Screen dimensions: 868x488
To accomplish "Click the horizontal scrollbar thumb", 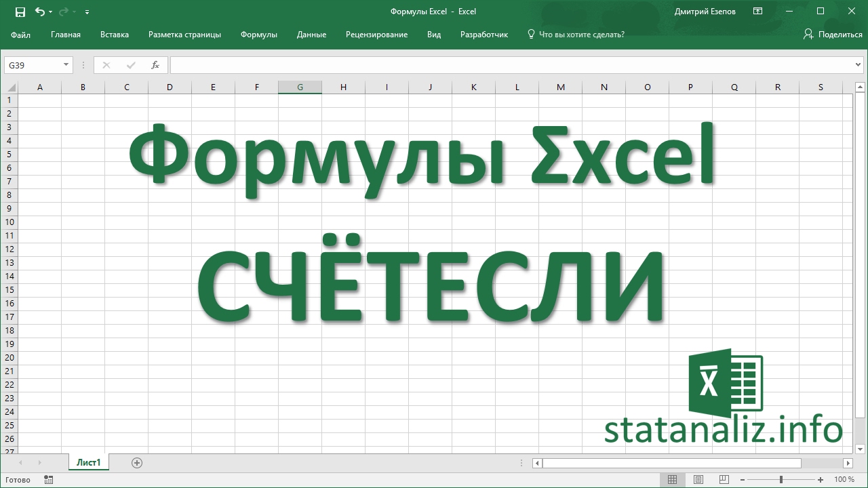I will 671,463.
